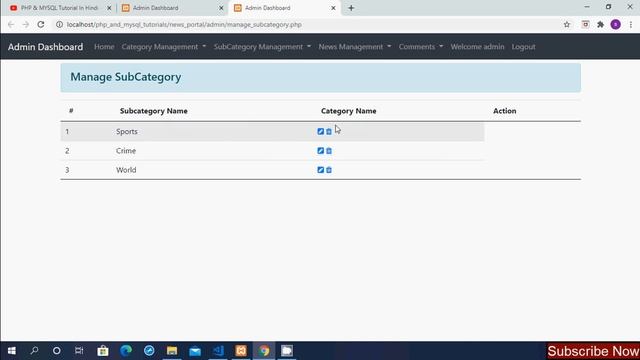The image size is (640, 360).
Task: Select the World subcategory name cell
Action: (126, 170)
